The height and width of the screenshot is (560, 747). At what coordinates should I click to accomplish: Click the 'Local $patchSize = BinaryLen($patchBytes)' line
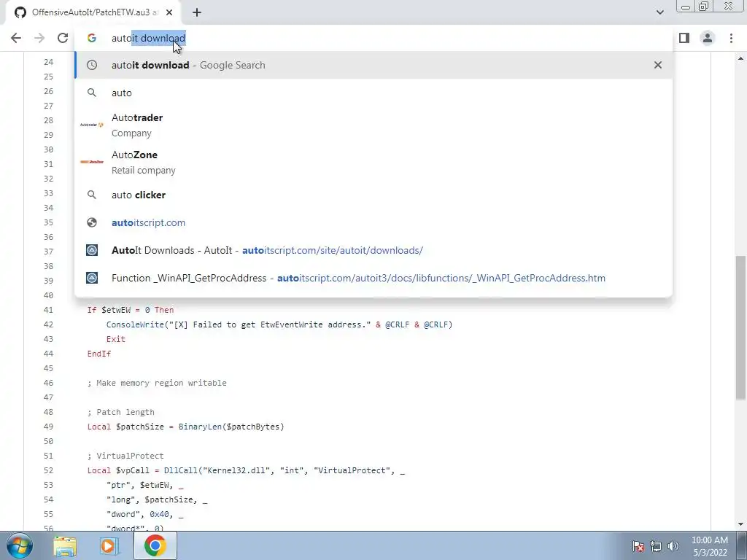185,427
